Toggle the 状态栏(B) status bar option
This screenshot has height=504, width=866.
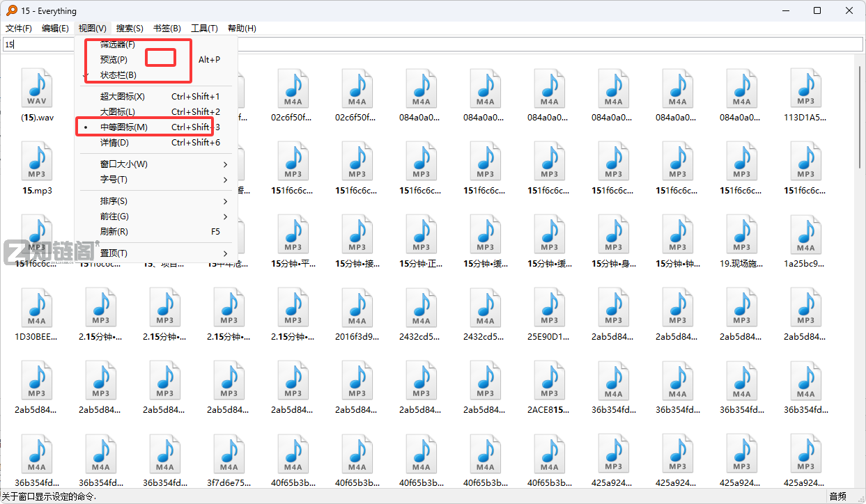coord(118,75)
